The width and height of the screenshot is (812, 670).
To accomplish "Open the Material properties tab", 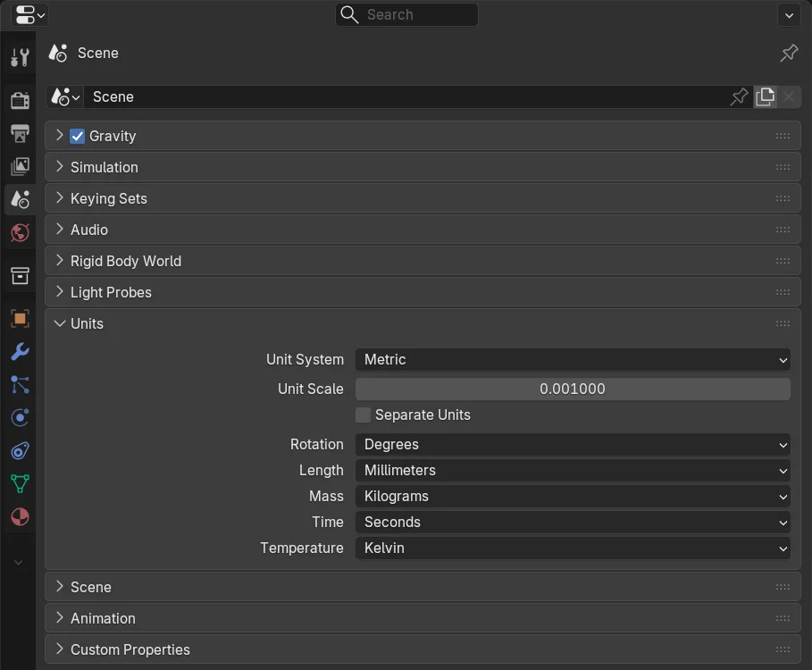I will [20, 517].
